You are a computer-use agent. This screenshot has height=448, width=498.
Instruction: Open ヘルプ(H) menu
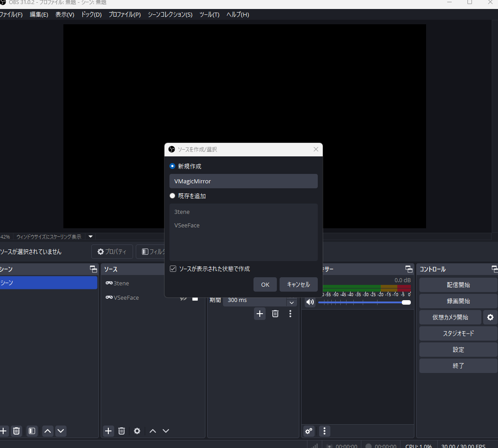click(x=238, y=15)
